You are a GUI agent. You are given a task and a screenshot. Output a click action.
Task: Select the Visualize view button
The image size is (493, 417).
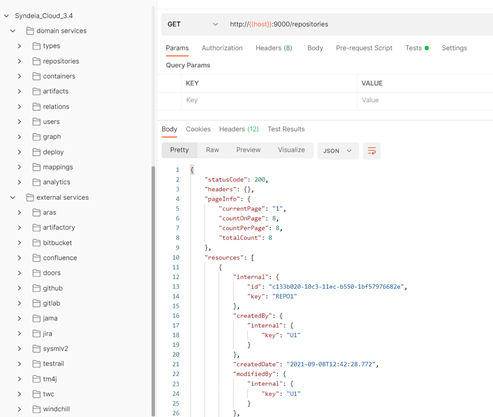coord(291,150)
